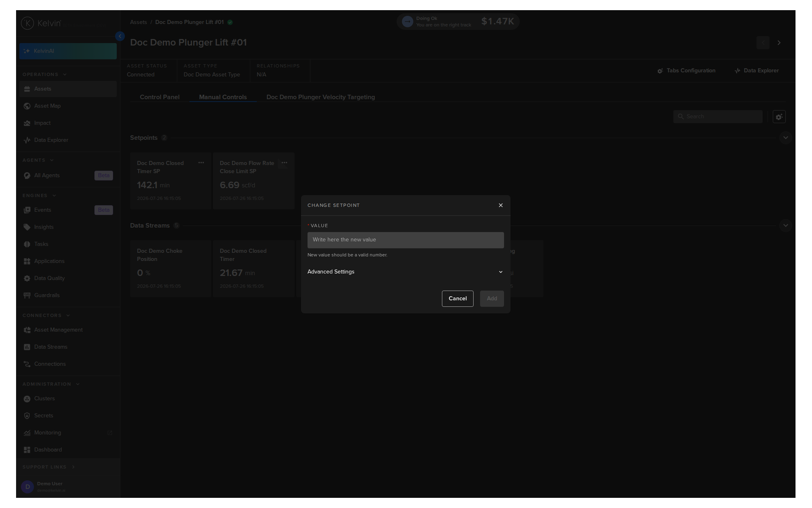The width and height of the screenshot is (812, 508).
Task: Go to previous asset arrow
Action: 763,43
